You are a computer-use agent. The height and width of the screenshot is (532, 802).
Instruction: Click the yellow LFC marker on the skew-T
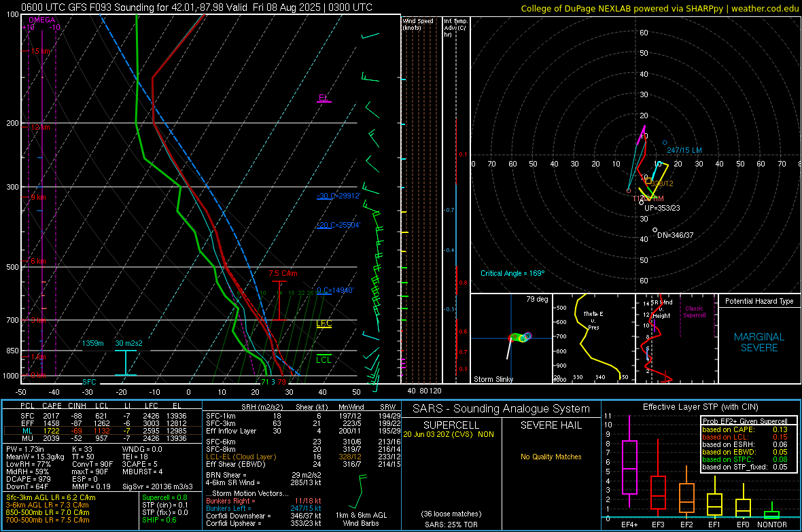point(324,324)
